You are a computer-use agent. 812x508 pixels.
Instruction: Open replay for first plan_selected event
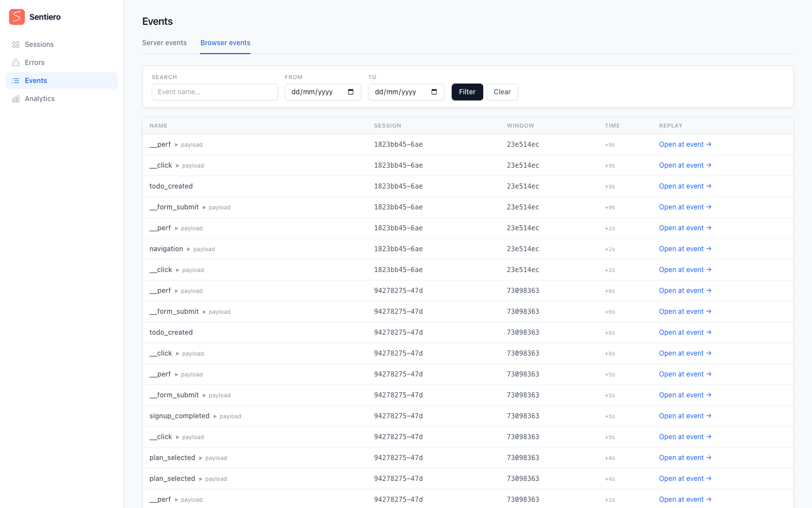coord(685,458)
